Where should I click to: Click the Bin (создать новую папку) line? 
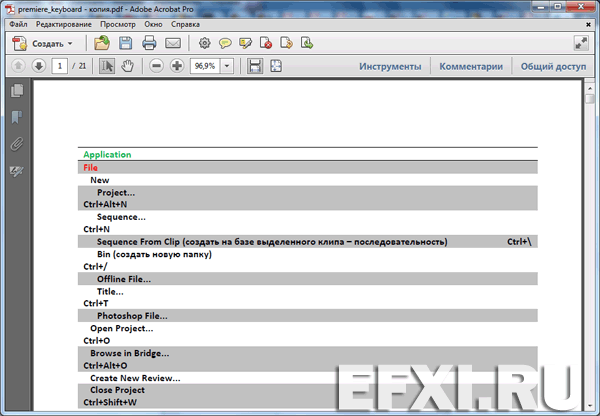(x=154, y=254)
